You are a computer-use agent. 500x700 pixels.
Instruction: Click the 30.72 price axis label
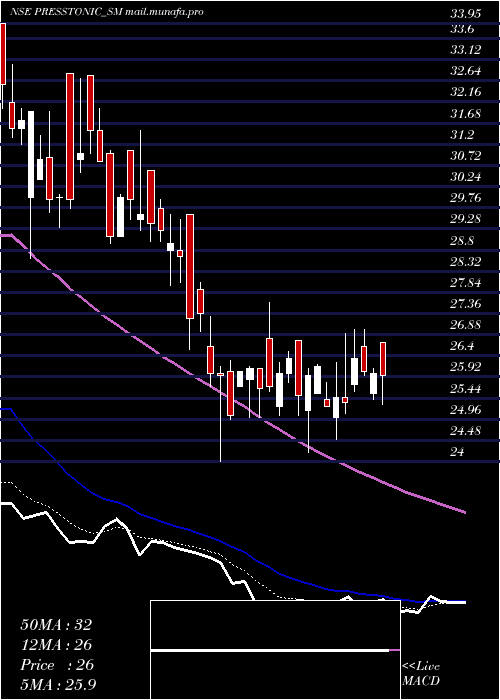click(466, 156)
